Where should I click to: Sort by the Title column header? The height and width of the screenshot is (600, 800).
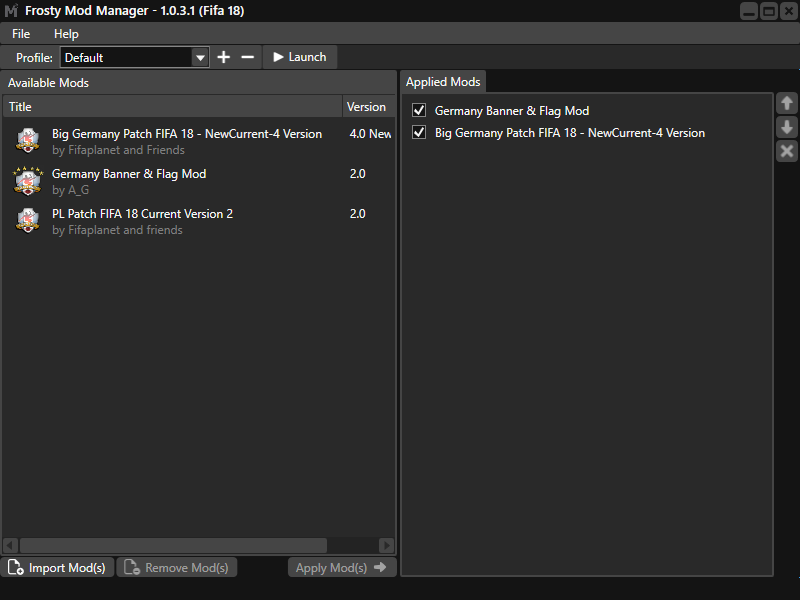tap(172, 107)
